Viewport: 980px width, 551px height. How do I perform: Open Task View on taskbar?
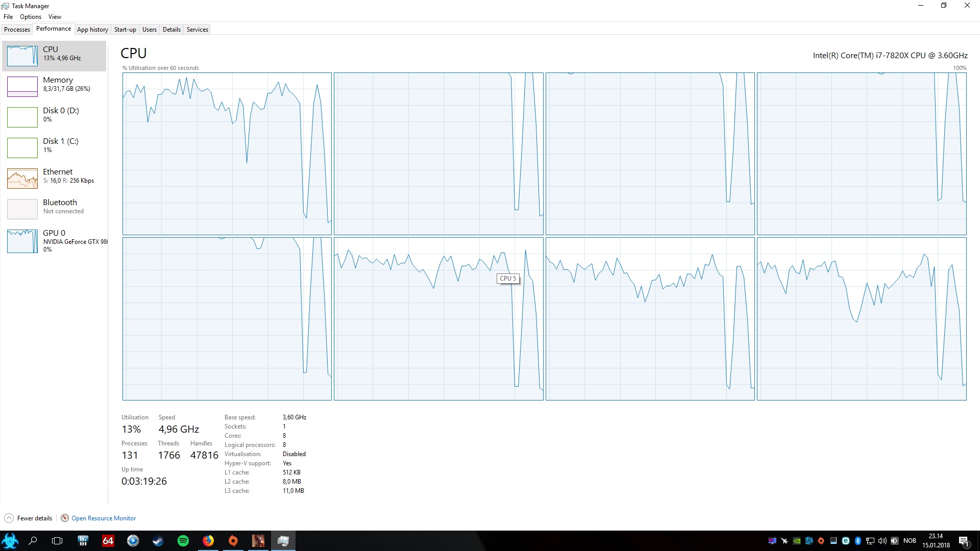point(58,541)
